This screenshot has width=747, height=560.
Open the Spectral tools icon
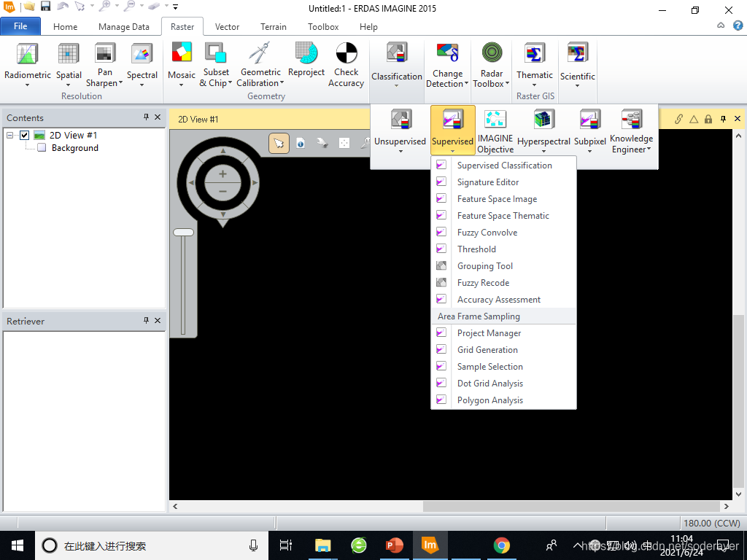pyautogui.click(x=142, y=53)
